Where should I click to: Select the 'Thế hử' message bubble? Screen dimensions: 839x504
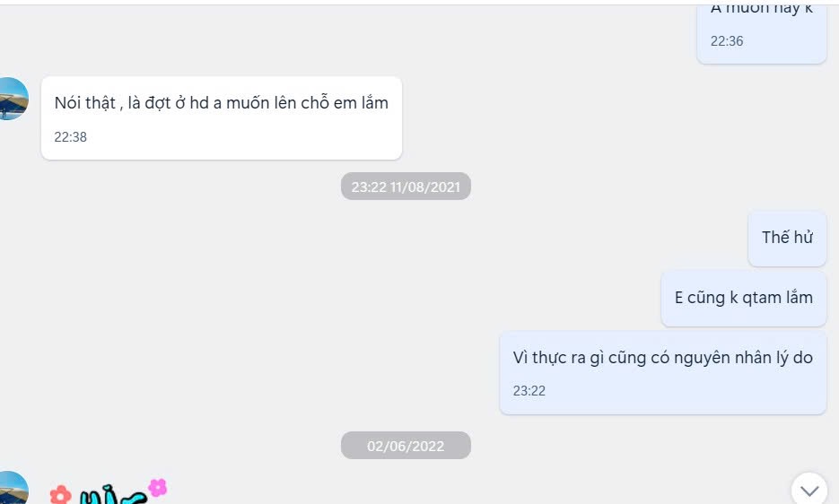point(787,238)
